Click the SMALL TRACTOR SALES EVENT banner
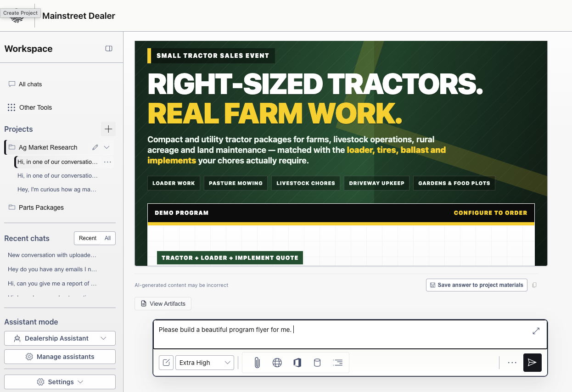This screenshot has height=392, width=572. point(211,56)
